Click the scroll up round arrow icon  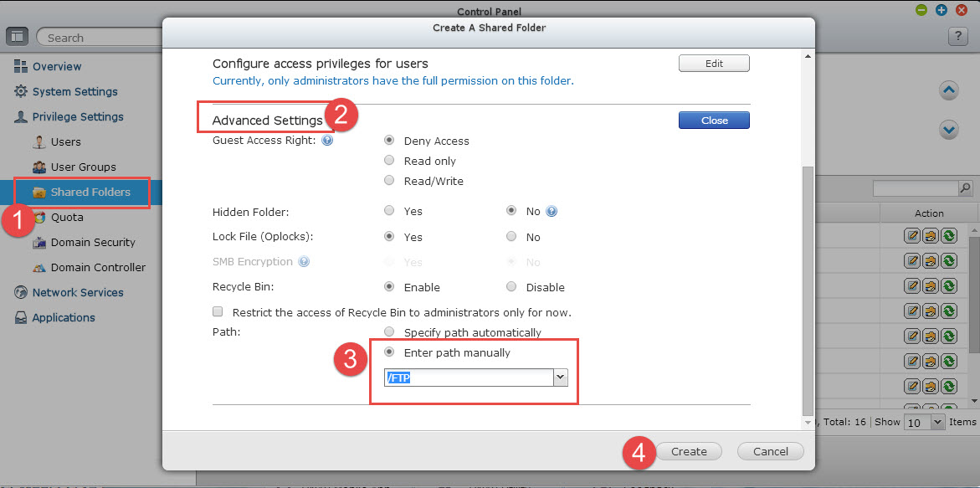948,90
